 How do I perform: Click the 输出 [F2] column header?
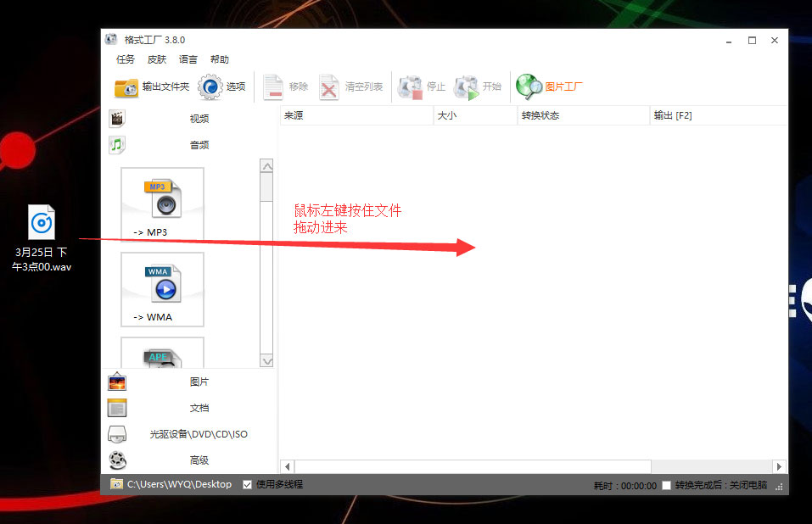pos(719,115)
